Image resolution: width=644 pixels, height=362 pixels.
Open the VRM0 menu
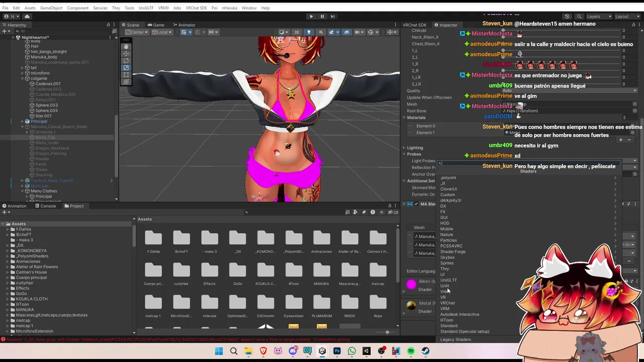pyautogui.click(x=163, y=8)
